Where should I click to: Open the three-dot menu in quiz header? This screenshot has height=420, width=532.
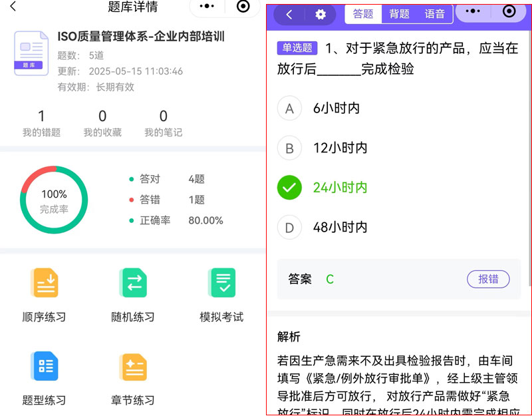pyautogui.click(x=473, y=11)
